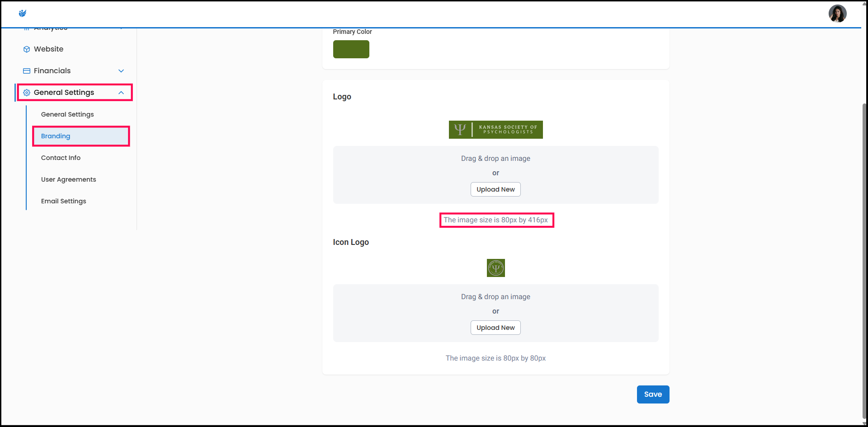This screenshot has width=868, height=427.
Task: Click the Financials card icon
Action: 27,71
